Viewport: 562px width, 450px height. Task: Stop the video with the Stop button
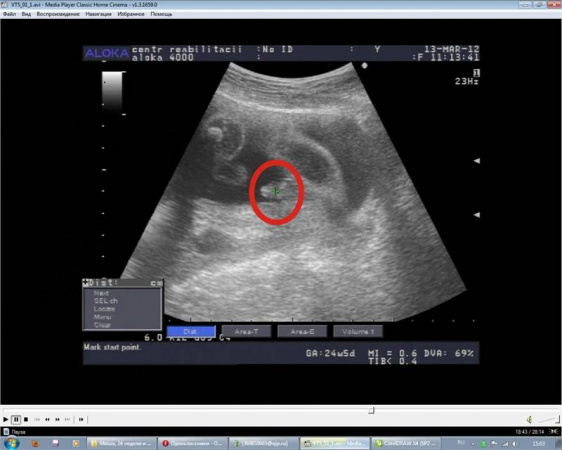tap(26, 419)
